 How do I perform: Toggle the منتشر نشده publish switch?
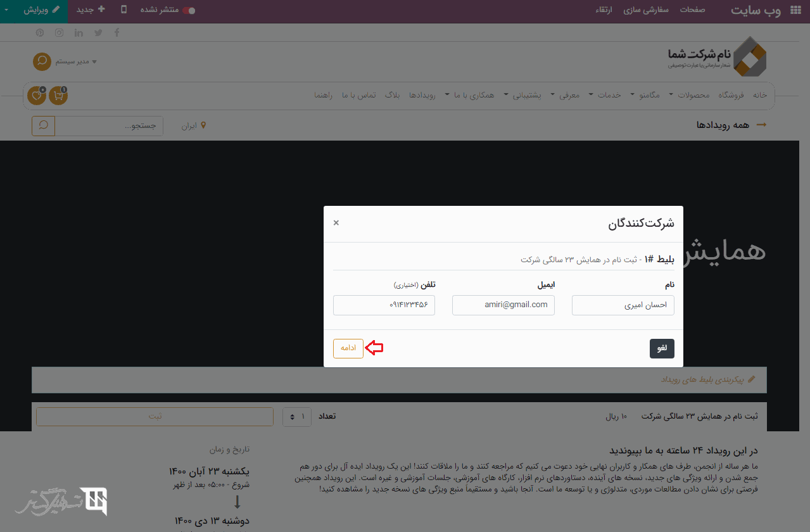point(189,11)
